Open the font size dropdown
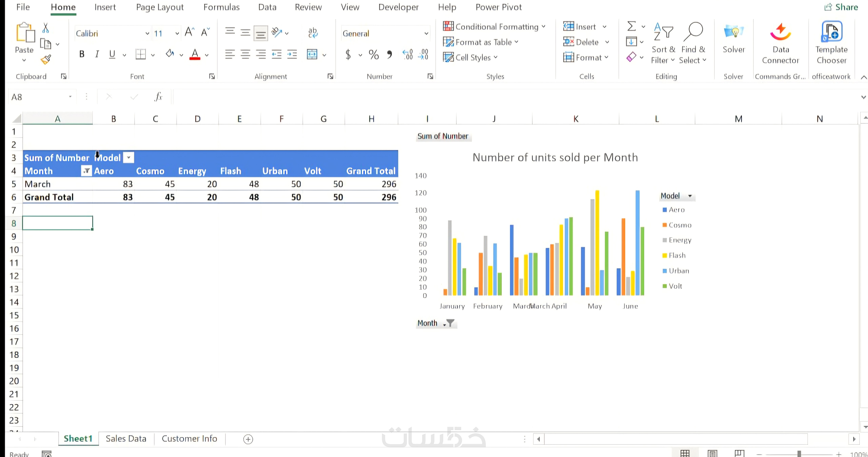The height and width of the screenshot is (457, 868). pos(177,33)
